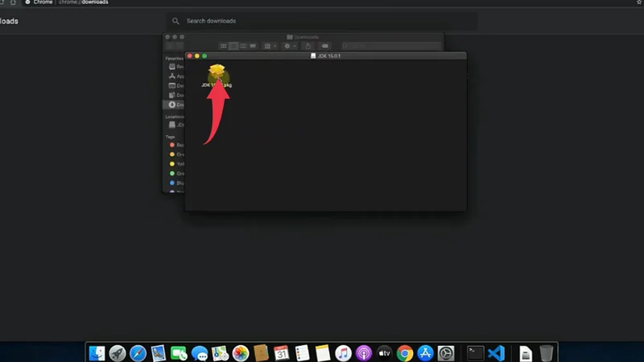Open the App Store dock icon
The height and width of the screenshot is (362, 644).
(426, 353)
